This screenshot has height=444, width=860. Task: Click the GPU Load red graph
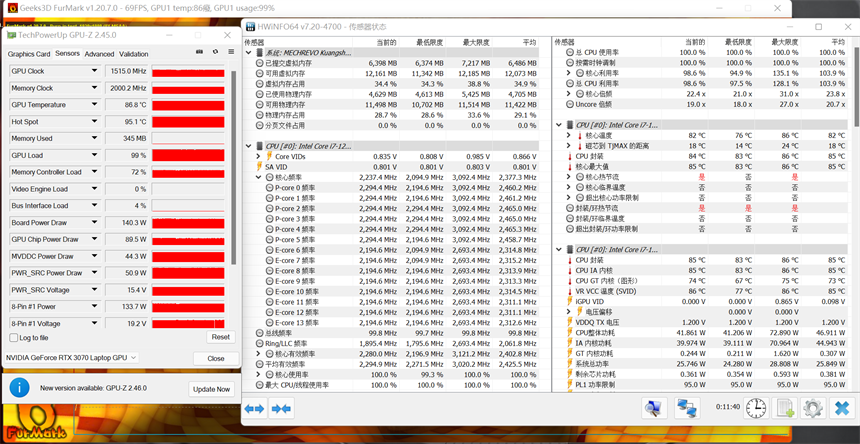click(188, 155)
